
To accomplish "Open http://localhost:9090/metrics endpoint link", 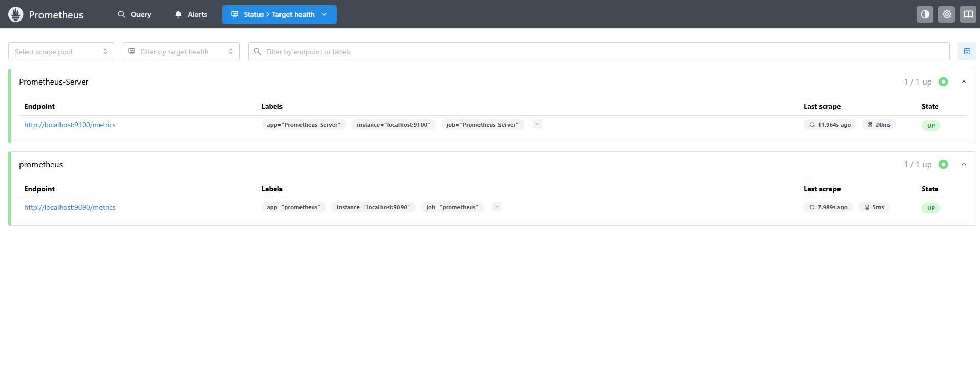I will (70, 207).
